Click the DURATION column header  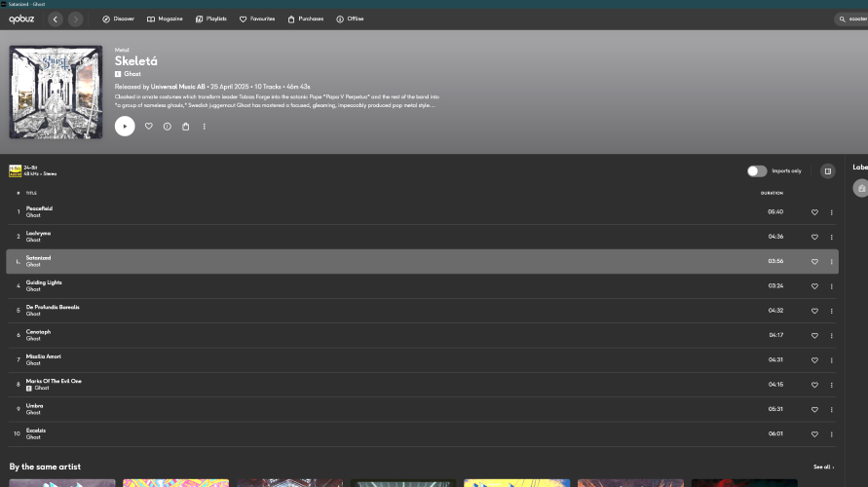coord(772,193)
